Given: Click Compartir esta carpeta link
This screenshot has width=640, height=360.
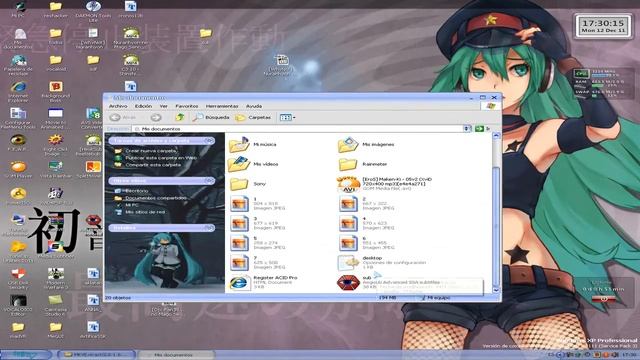Looking at the screenshot, I should click(153, 165).
